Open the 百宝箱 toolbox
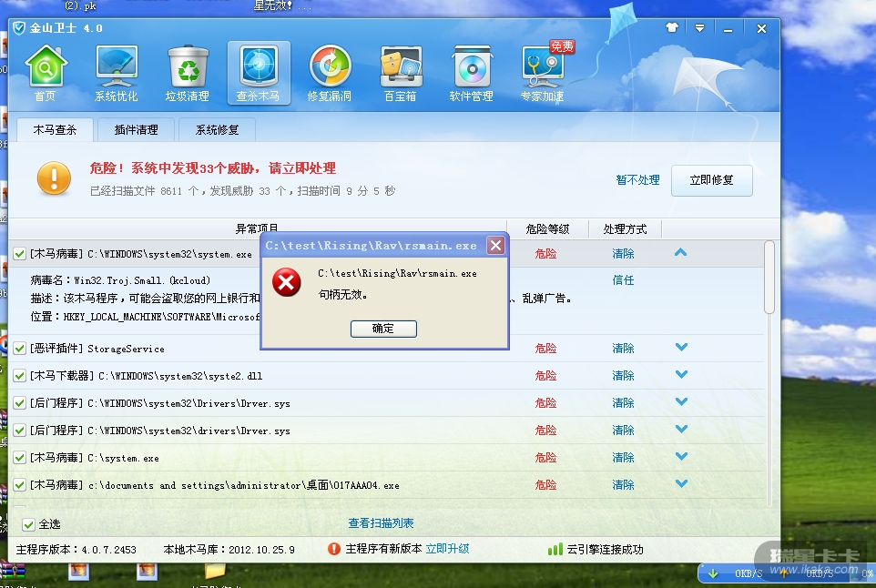The width and height of the screenshot is (876, 588). 401,73
